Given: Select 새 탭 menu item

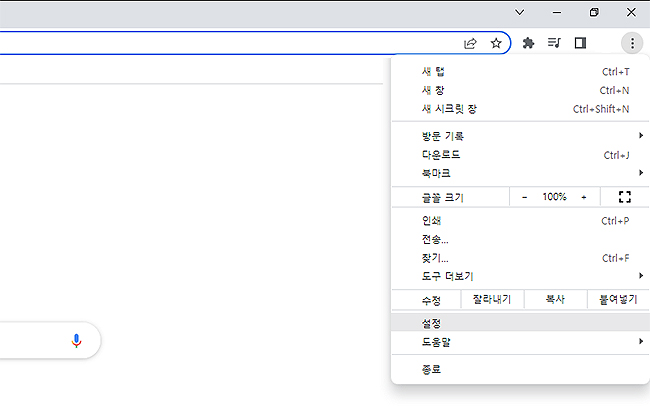Looking at the screenshot, I should [x=520, y=72].
